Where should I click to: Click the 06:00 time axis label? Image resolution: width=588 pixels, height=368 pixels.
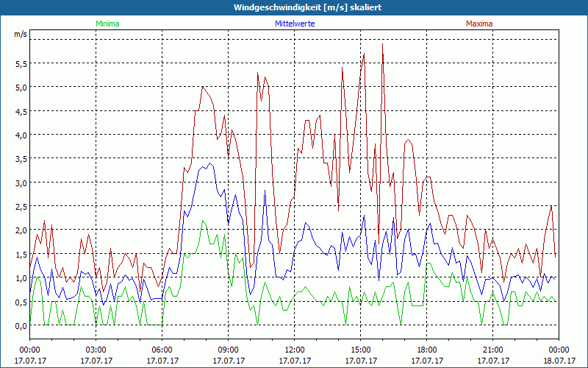(162, 350)
